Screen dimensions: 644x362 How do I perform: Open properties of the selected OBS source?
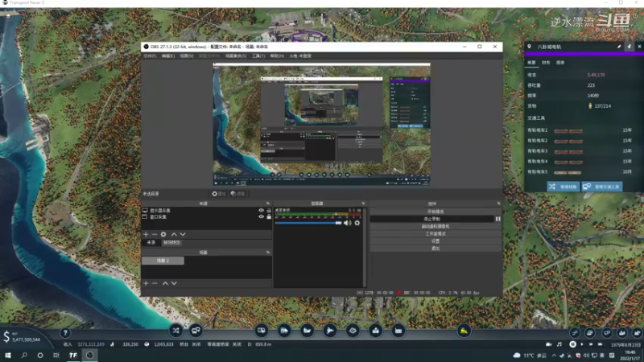tap(219, 194)
